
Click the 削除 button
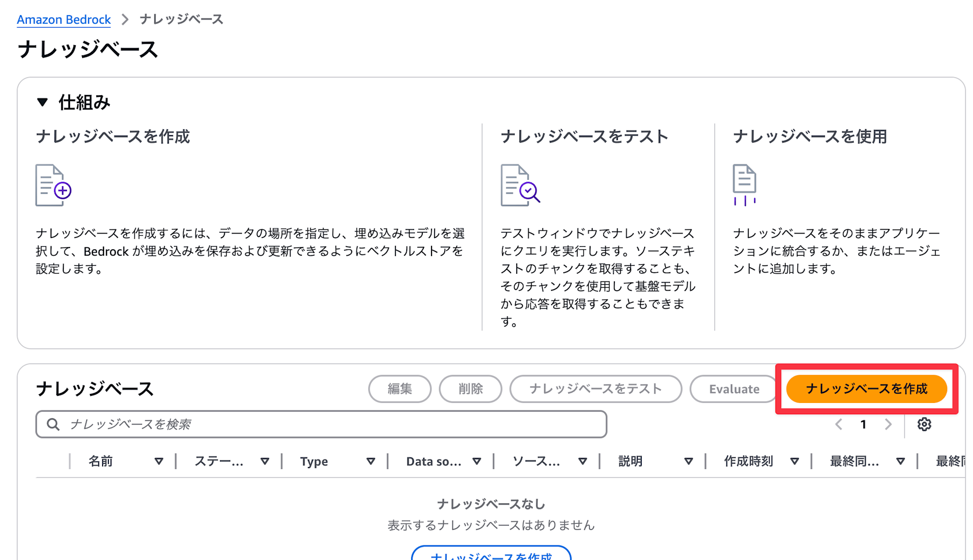point(470,389)
